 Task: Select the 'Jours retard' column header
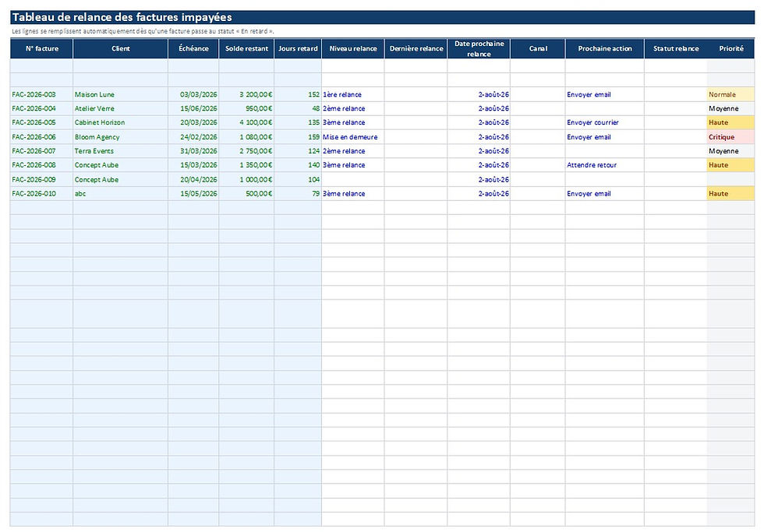(x=298, y=48)
